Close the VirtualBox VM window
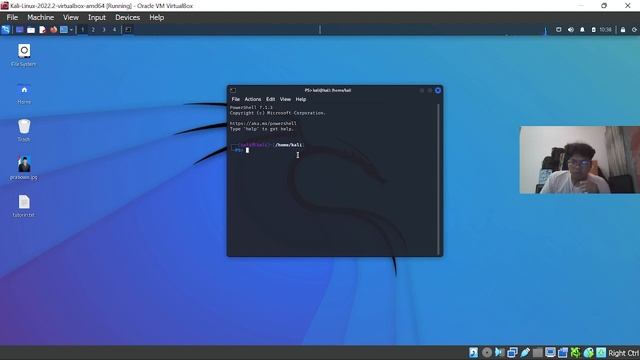The width and height of the screenshot is (640, 360). pyautogui.click(x=628, y=6)
